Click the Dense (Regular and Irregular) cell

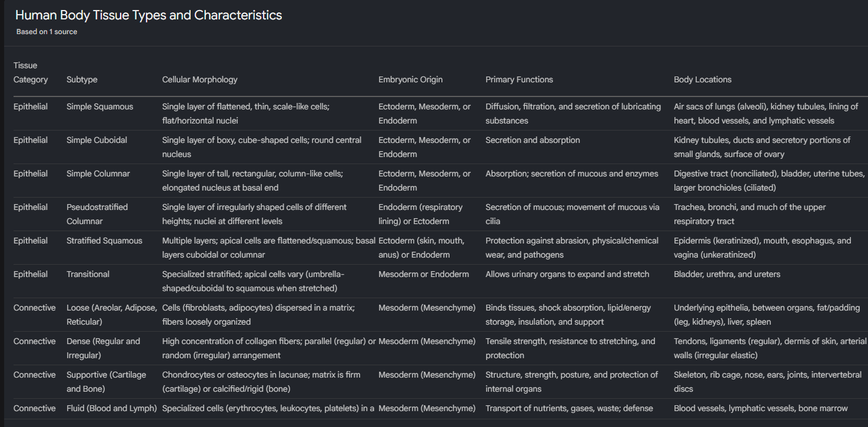coord(103,348)
